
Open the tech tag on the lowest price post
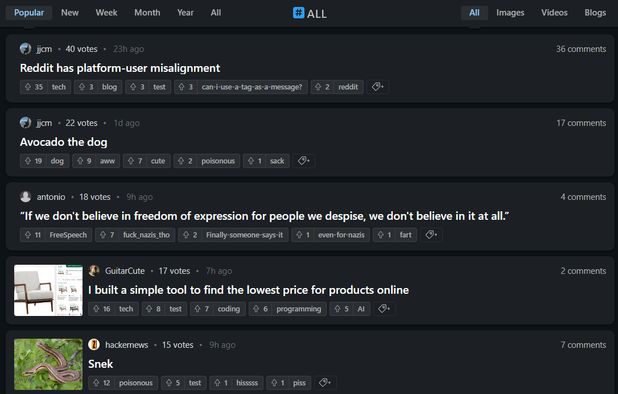[x=126, y=309]
